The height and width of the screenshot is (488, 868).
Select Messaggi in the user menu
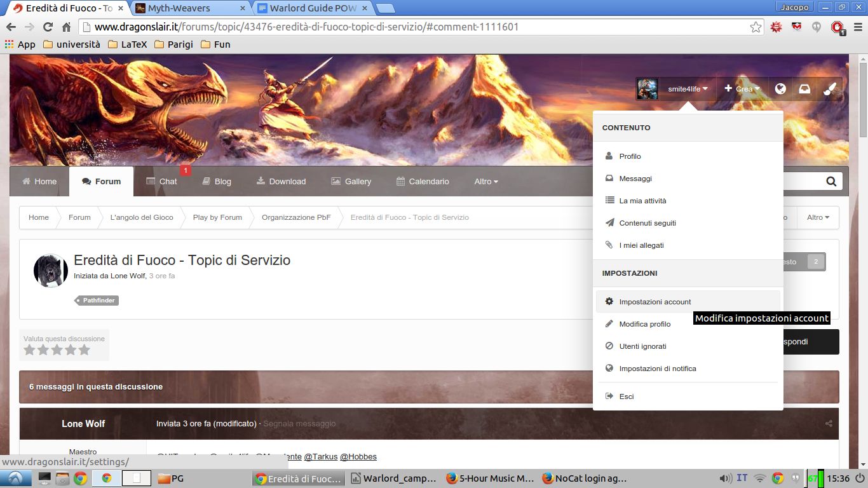tap(688, 179)
